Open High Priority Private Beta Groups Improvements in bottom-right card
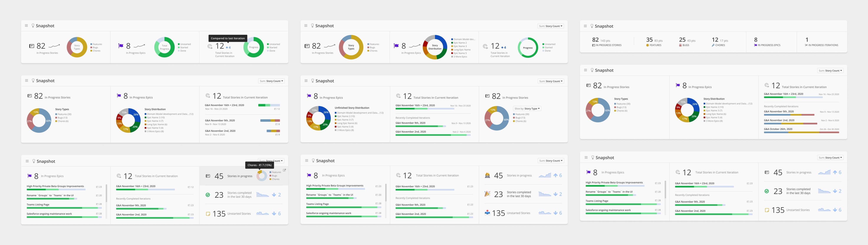The width and height of the screenshot is (868, 245). [x=614, y=183]
